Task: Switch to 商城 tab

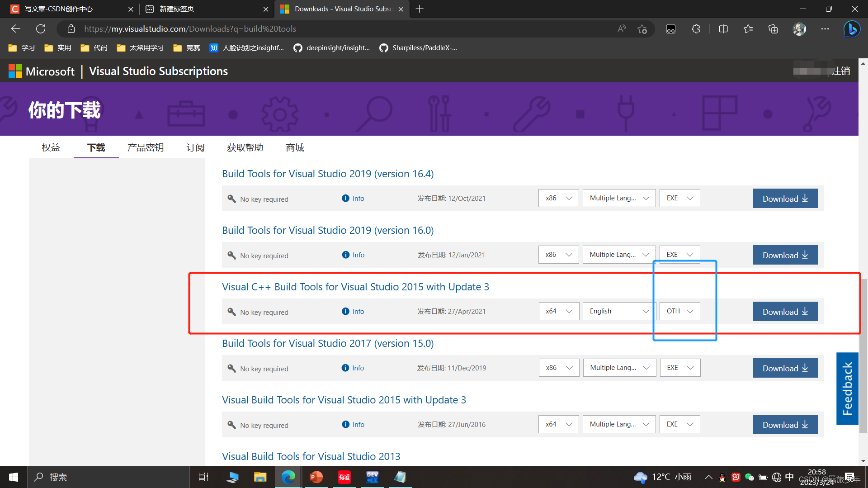Action: 295,147
